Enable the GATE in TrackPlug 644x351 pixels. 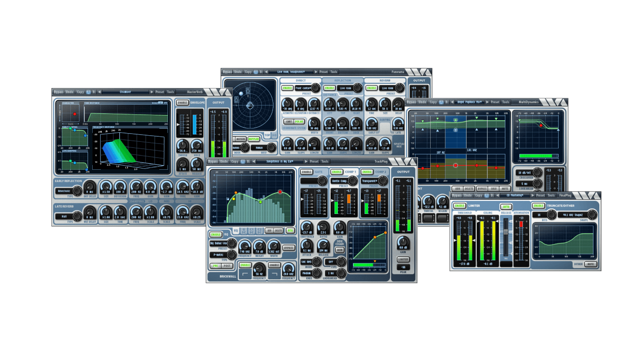coord(306,172)
